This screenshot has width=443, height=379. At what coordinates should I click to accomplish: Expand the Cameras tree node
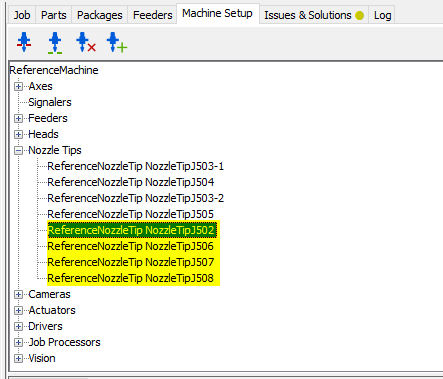tap(18, 294)
